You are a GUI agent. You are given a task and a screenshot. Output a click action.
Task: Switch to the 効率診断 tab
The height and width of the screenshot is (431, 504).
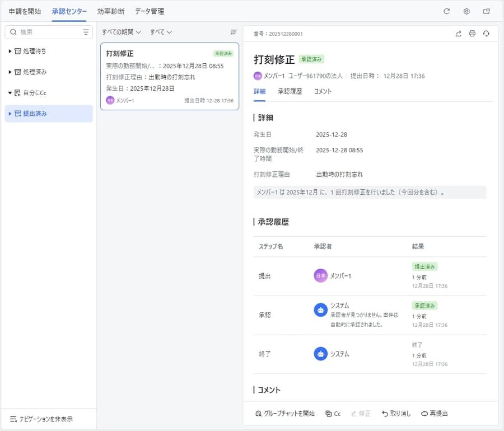[x=111, y=11]
